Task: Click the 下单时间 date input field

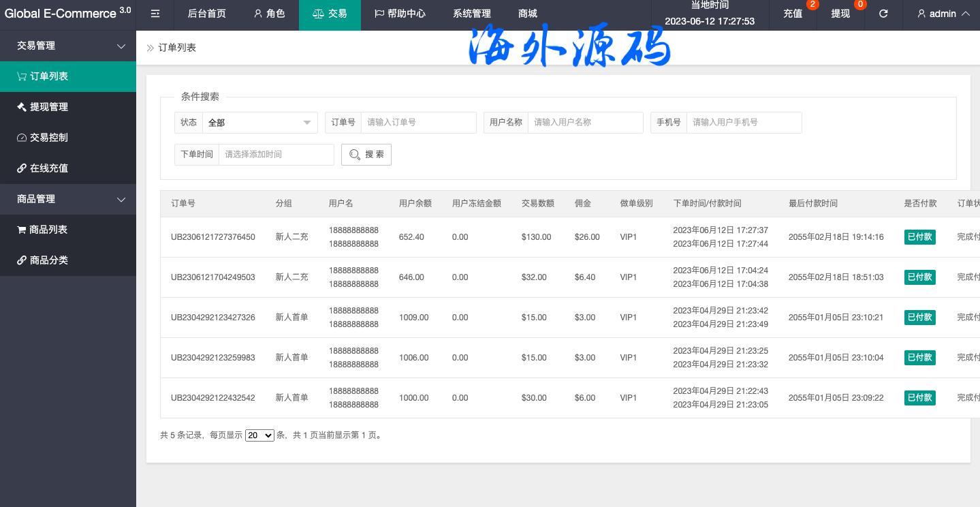Action: pos(276,155)
